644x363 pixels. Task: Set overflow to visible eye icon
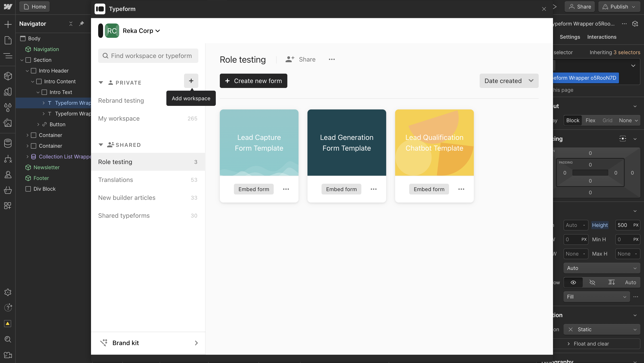pos(573,282)
